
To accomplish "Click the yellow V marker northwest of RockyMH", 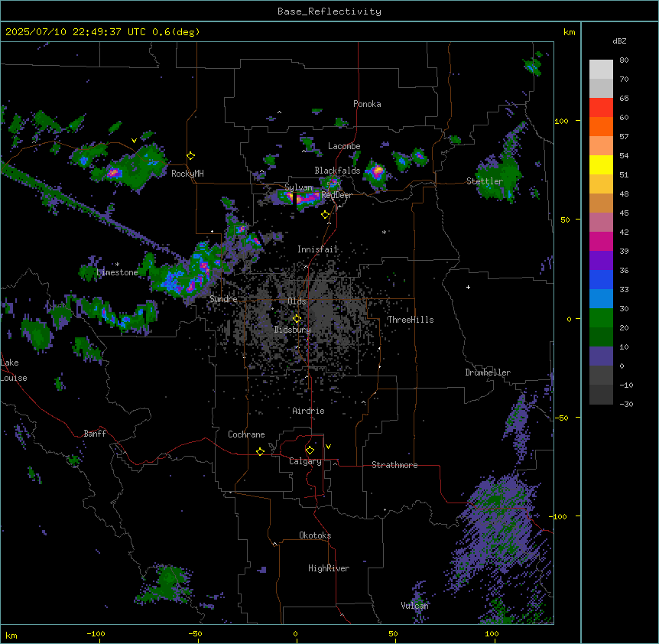I will 134,141.
